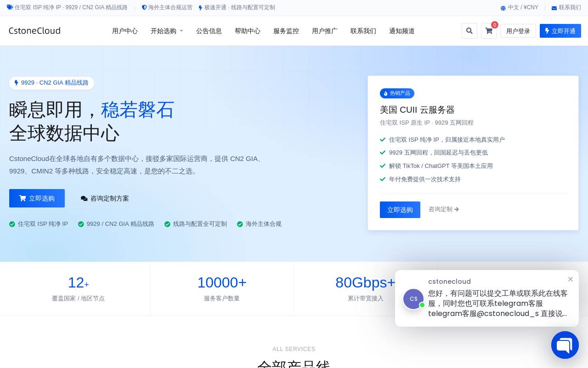Click 极速开通 · 线路与配置可定制 in the top bar
Image resolution: width=588 pixels, height=368 pixels.
(237, 8)
